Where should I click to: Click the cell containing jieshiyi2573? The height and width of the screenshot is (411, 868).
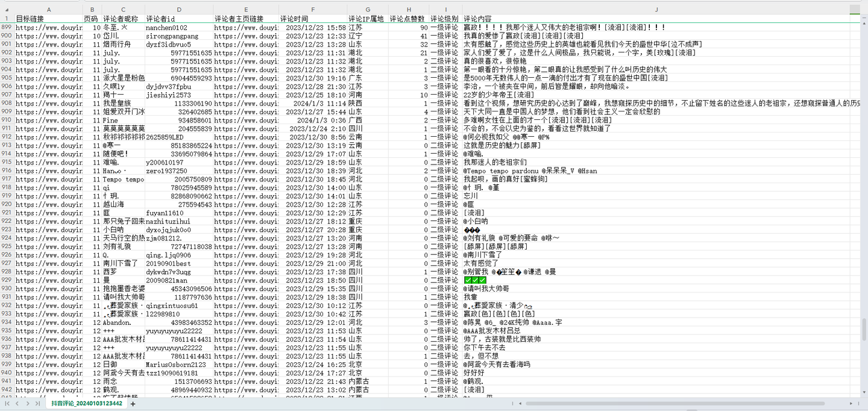tap(179, 95)
